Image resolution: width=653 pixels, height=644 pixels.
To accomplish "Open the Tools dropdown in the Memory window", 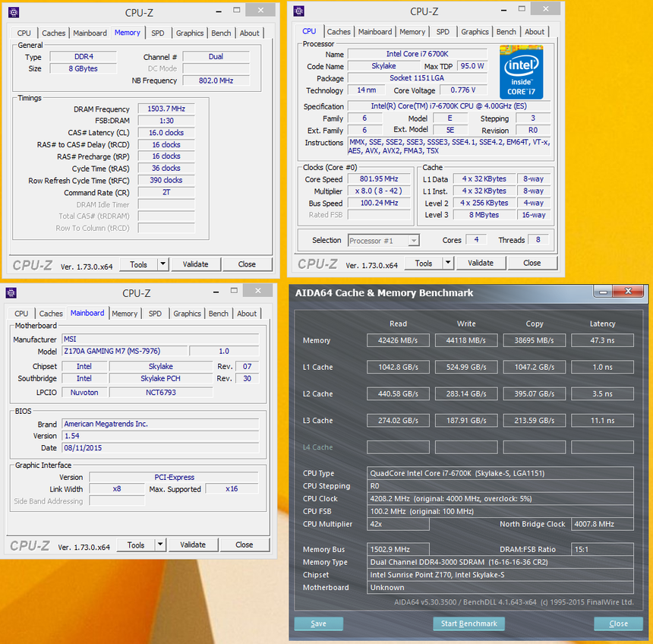I will point(140,264).
